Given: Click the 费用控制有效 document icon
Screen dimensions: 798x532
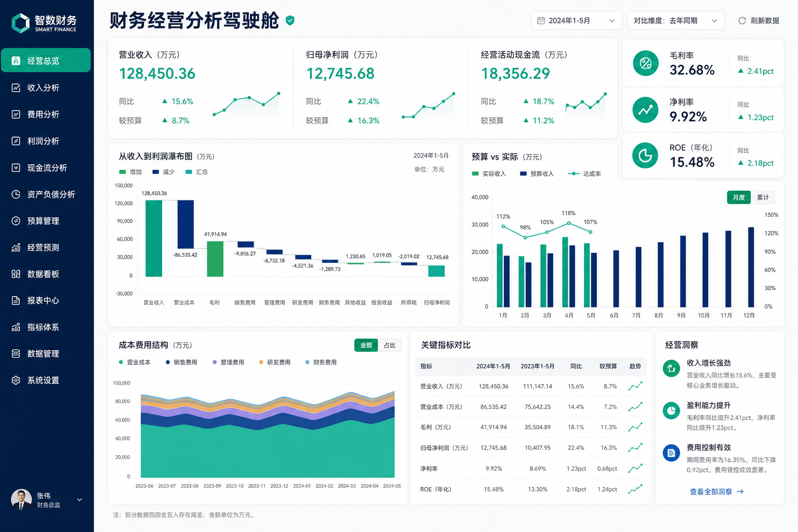Looking at the screenshot, I should (671, 453).
